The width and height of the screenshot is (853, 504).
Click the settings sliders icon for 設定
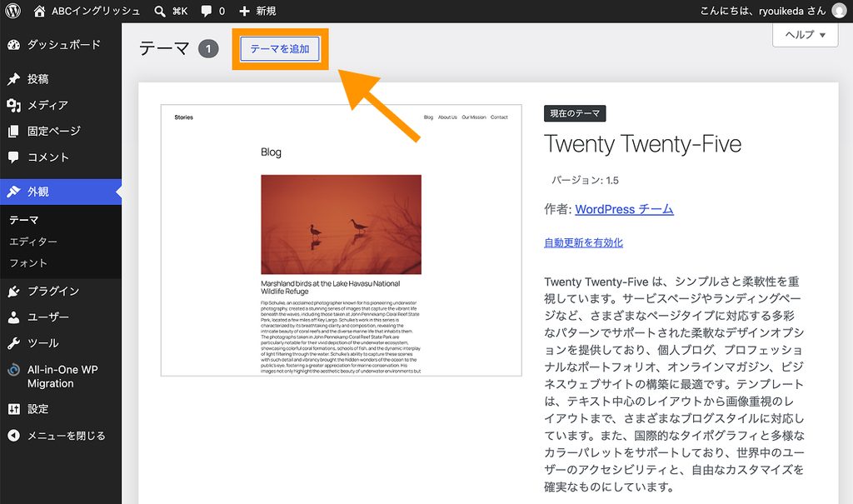(13, 409)
